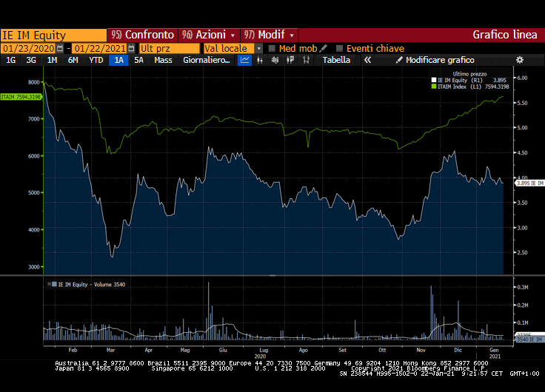Click Modificare grafico button
The width and height of the screenshot is (545, 392).
point(435,60)
